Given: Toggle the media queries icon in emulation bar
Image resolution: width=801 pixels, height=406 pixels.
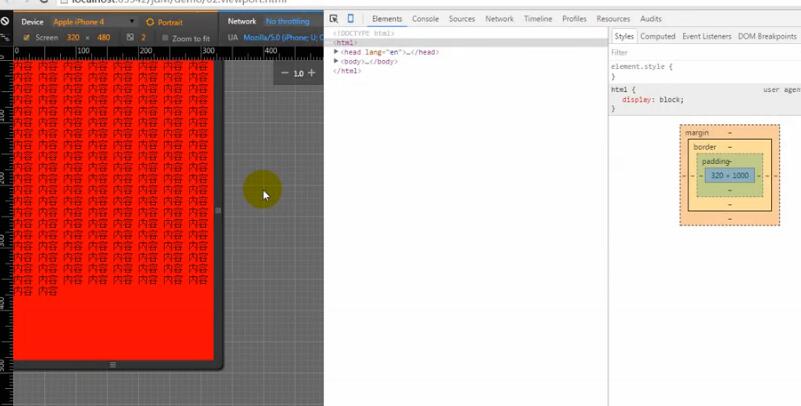Looking at the screenshot, I should tap(5, 37).
